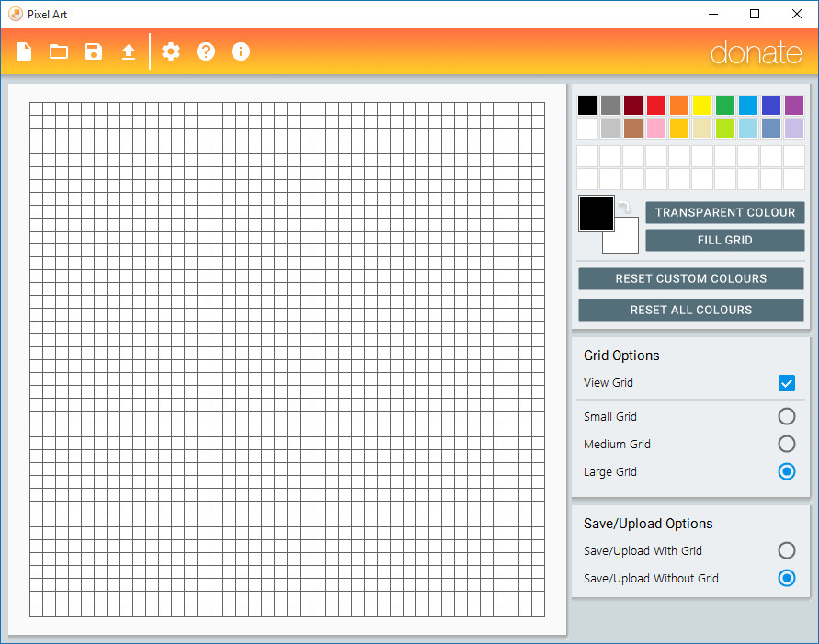
Task: Create a new file with the page icon
Action: (x=24, y=51)
